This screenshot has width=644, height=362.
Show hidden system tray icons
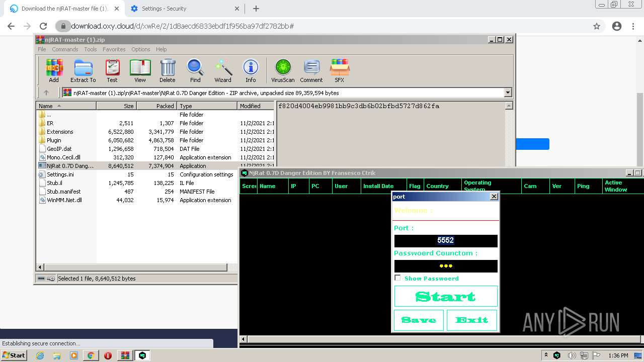click(546, 355)
